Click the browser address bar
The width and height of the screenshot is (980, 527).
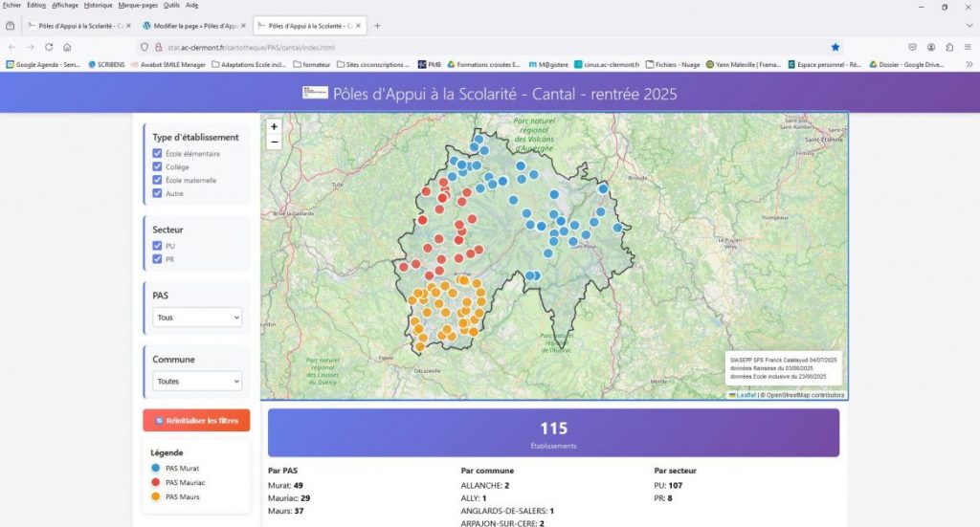coord(479,47)
